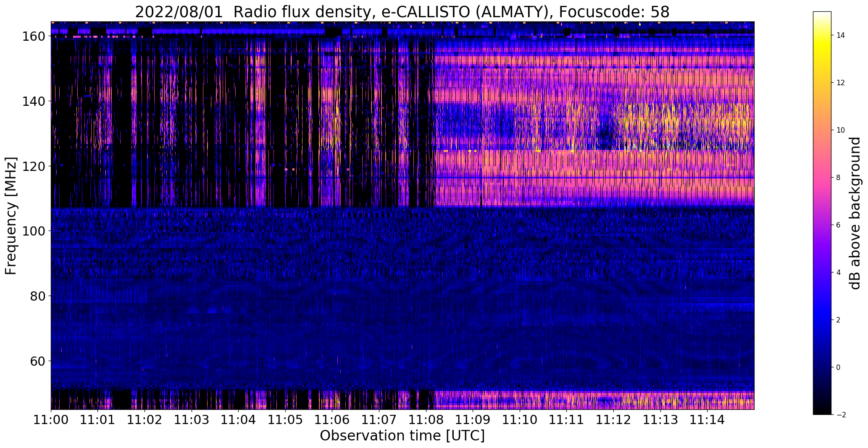The width and height of the screenshot is (868, 448).
Task: Click the 11:01 time tick label
Action: point(98,419)
